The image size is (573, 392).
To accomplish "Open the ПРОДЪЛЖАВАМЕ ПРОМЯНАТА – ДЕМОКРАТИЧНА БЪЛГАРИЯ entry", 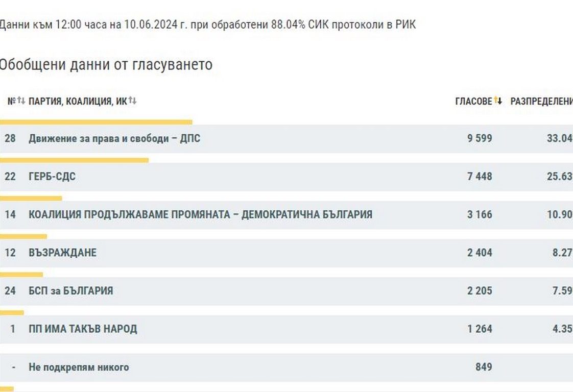I will pyautogui.click(x=200, y=214).
